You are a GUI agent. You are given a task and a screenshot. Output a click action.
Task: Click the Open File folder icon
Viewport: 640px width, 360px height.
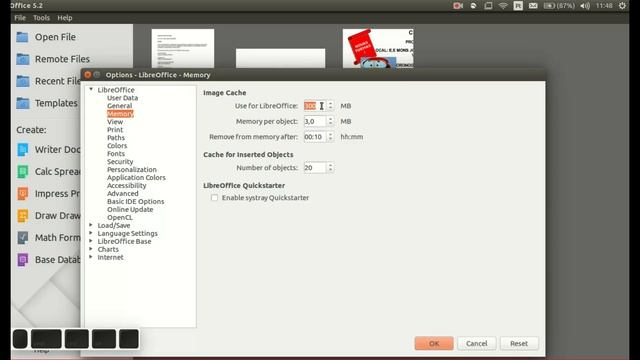click(x=23, y=37)
